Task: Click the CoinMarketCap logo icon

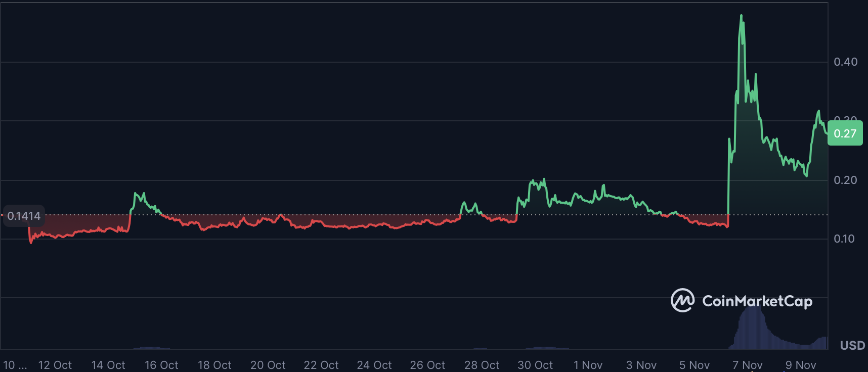Action: 682,300
